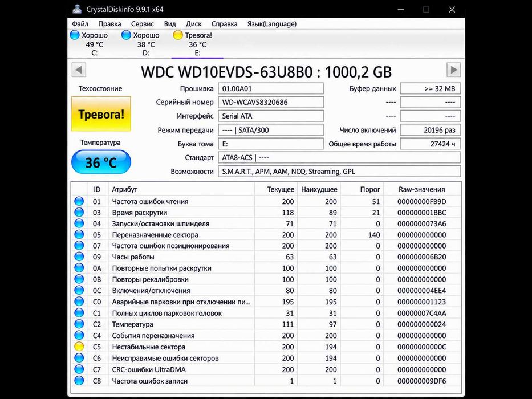This screenshot has width=532, height=399.
Task: Open the Файл menu
Action: coord(80,24)
